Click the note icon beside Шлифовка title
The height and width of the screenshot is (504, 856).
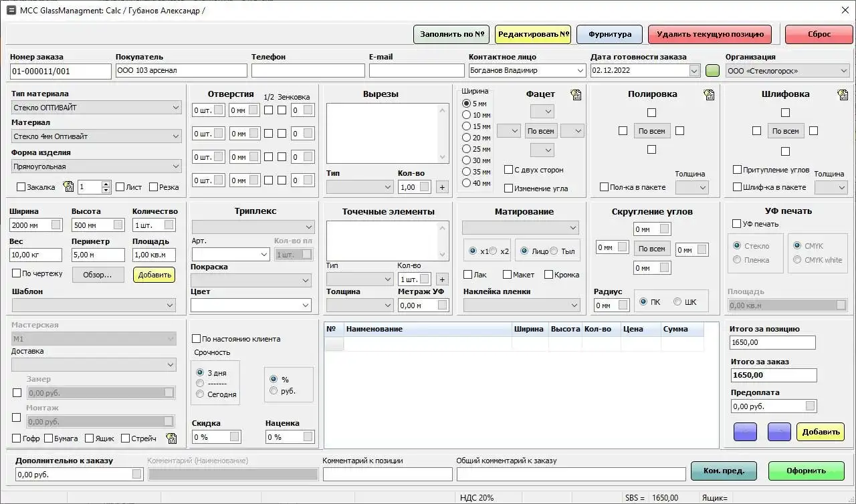[x=841, y=94]
